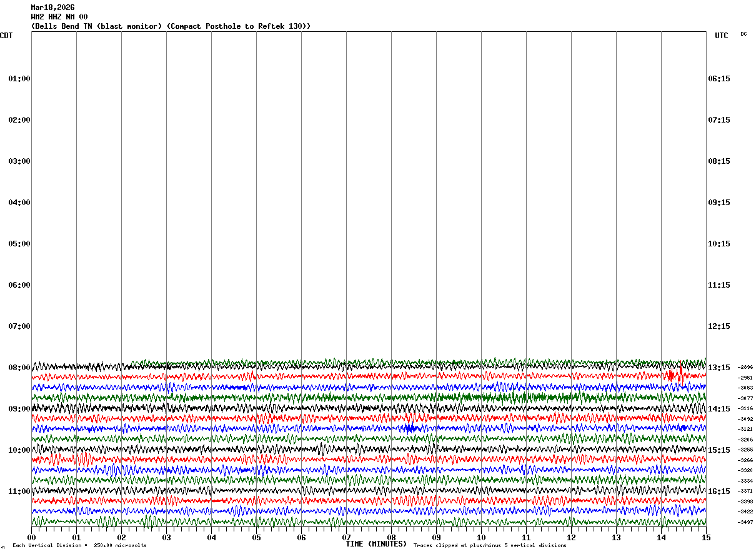This screenshot has height=554, width=756.
Task: Click the '07:15' UTC time label
Action: 719,120
